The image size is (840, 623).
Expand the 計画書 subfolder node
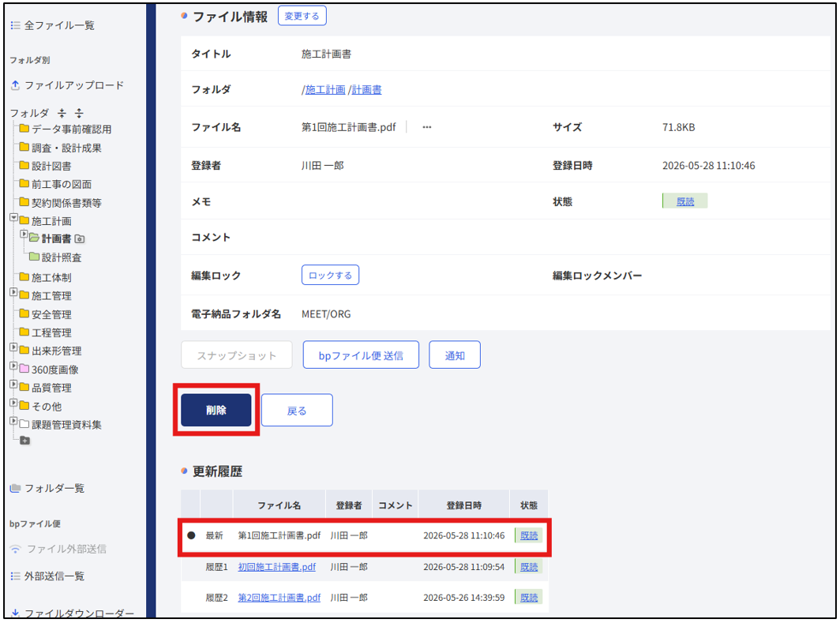(x=24, y=234)
